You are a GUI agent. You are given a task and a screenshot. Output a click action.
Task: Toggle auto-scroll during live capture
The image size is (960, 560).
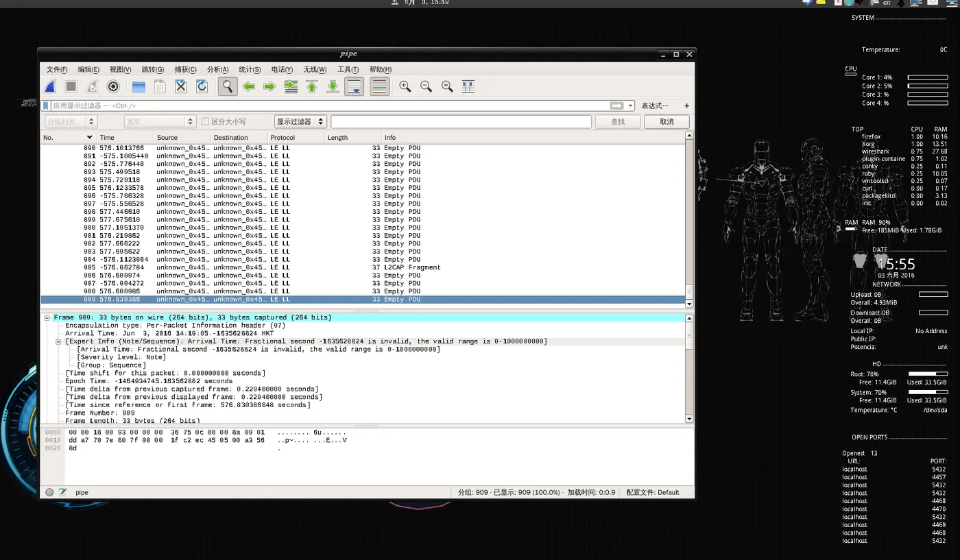coord(354,86)
